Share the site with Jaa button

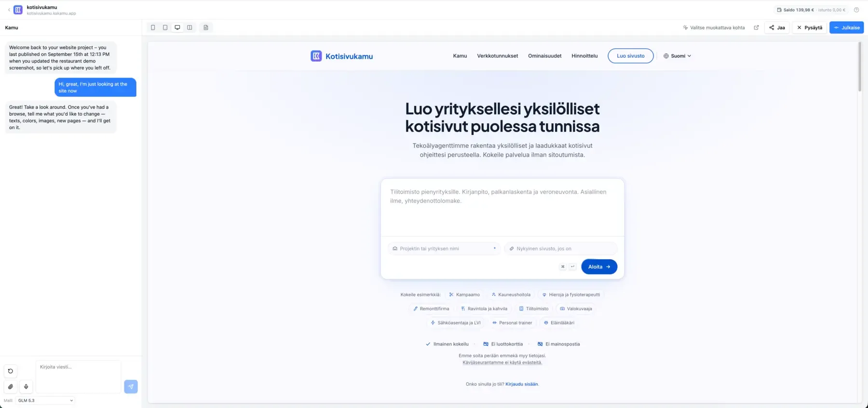pos(777,27)
